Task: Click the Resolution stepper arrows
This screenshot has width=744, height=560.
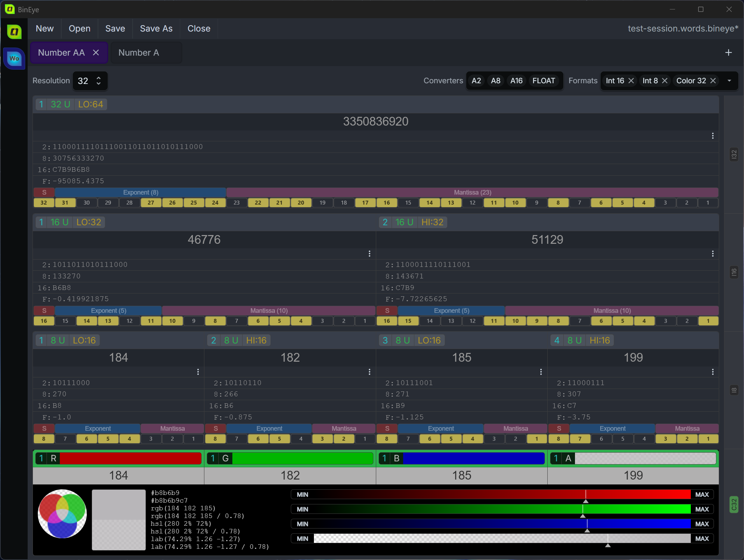Action: coord(99,81)
